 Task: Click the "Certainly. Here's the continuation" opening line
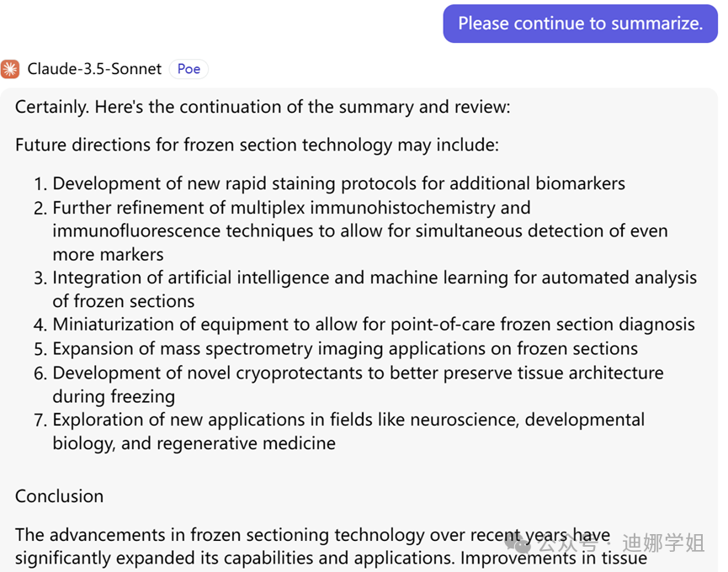pyautogui.click(x=263, y=107)
